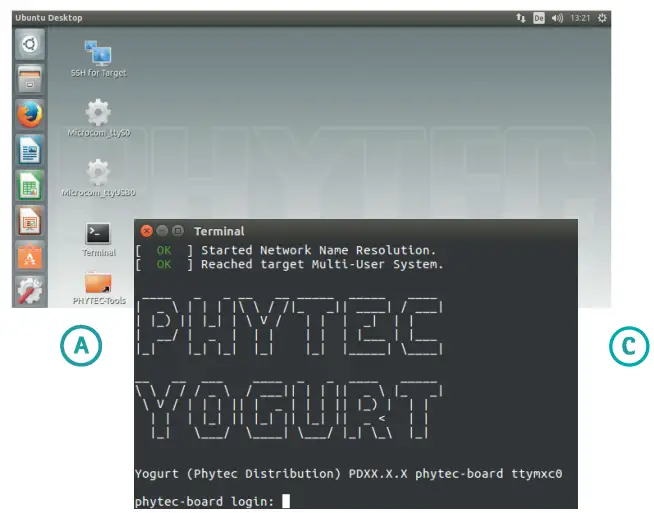Open System Settings wrench icon in launcher
The height and width of the screenshot is (513, 654).
[x=30, y=291]
